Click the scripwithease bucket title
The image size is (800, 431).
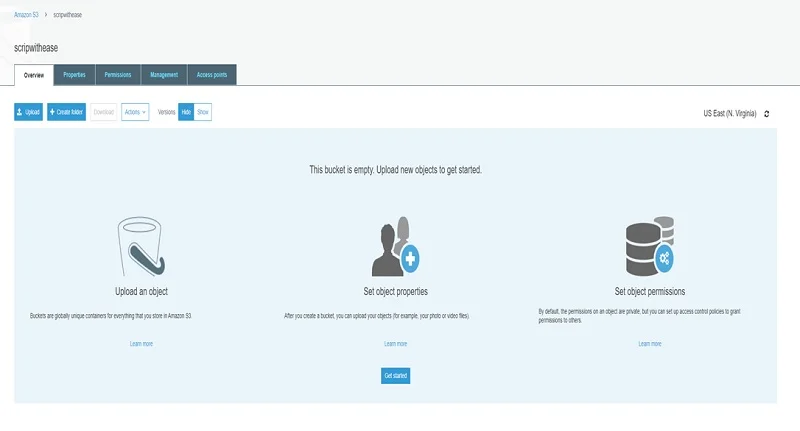[36, 48]
